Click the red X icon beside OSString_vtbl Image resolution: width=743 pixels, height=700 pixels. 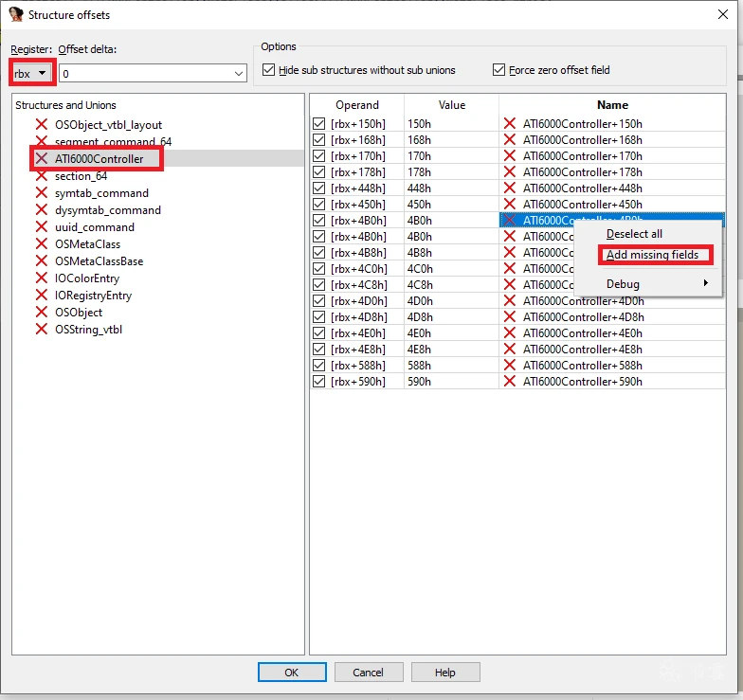pos(42,330)
